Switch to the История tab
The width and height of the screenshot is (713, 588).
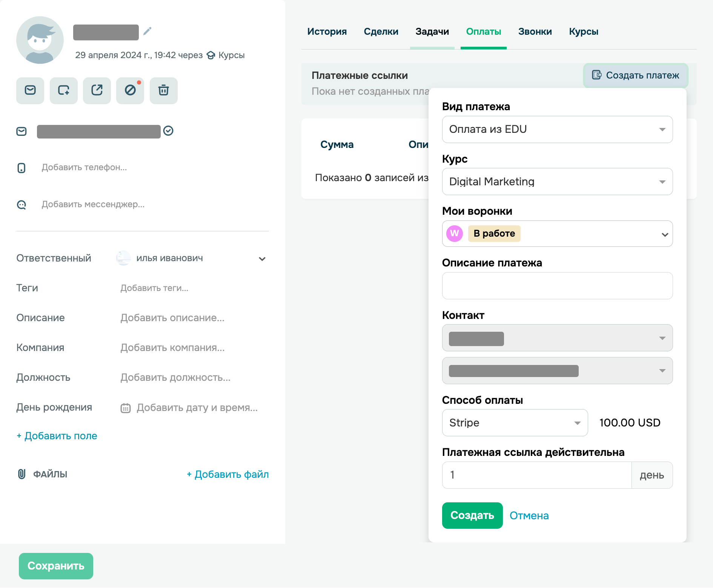point(327,32)
